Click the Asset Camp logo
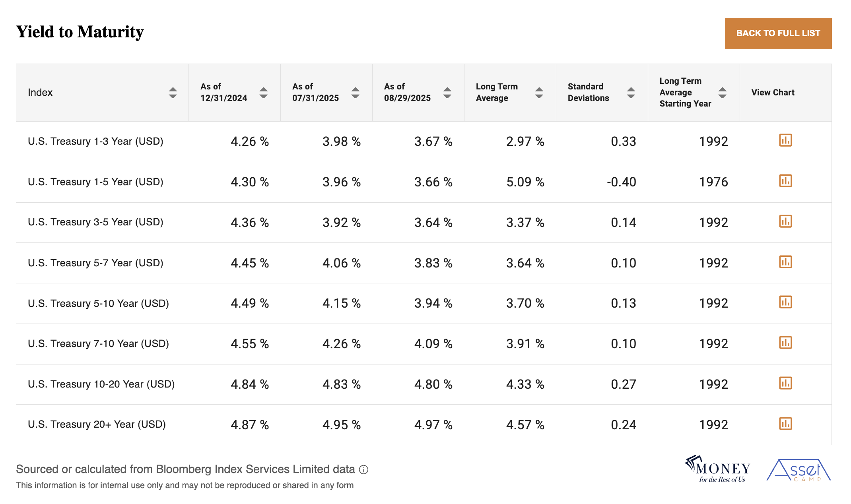This screenshot has height=504, width=851. (x=799, y=470)
